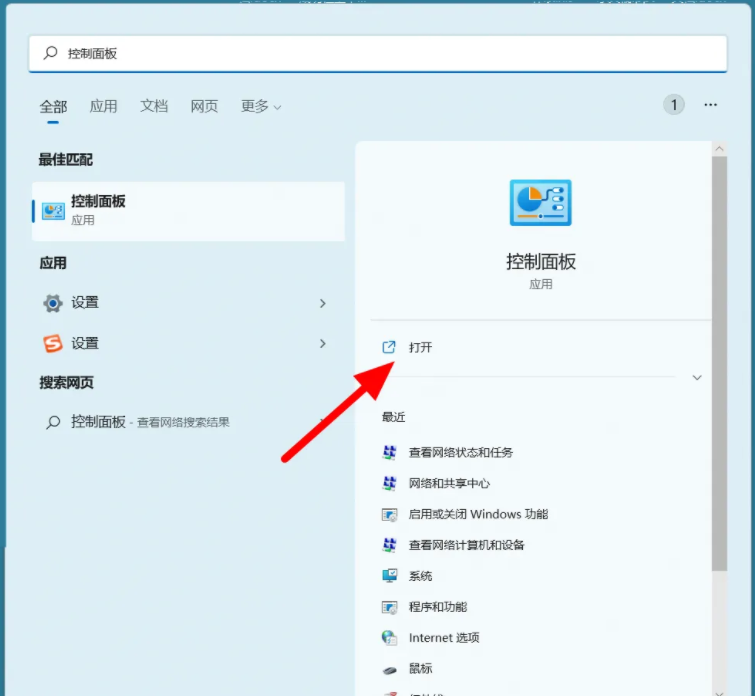The height and width of the screenshot is (696, 755).
Task: Click the first 设置 app result text
Action: click(85, 302)
